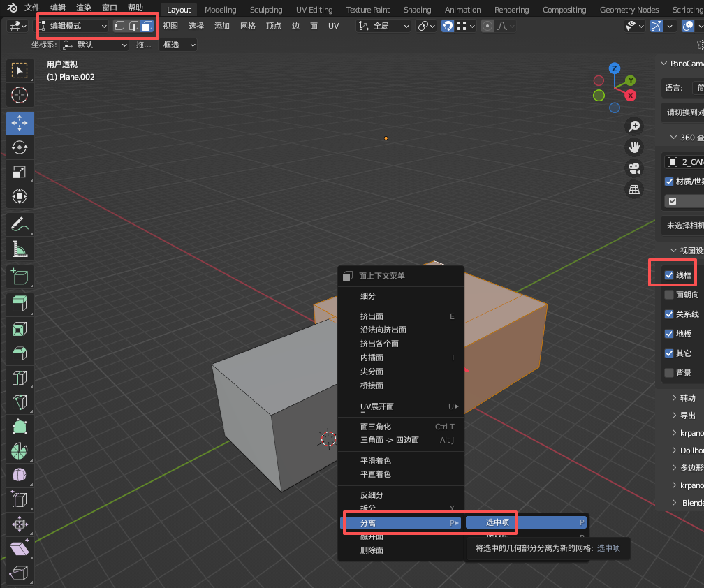Switch to the Sculpting workspace tab
This screenshot has width=704, height=588.
(x=266, y=10)
